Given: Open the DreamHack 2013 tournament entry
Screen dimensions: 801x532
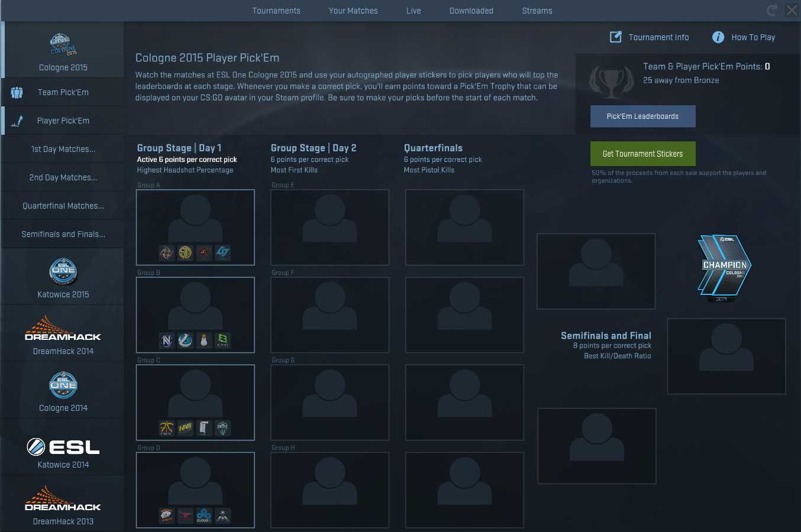Looking at the screenshot, I should (63, 504).
